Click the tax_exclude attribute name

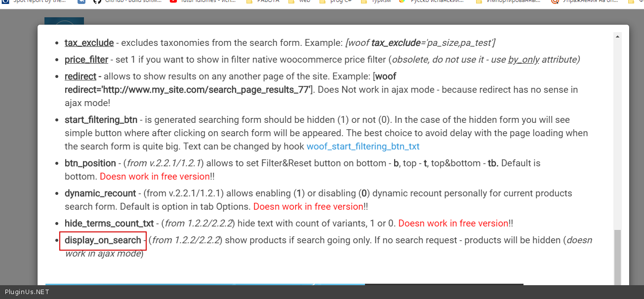(89, 43)
